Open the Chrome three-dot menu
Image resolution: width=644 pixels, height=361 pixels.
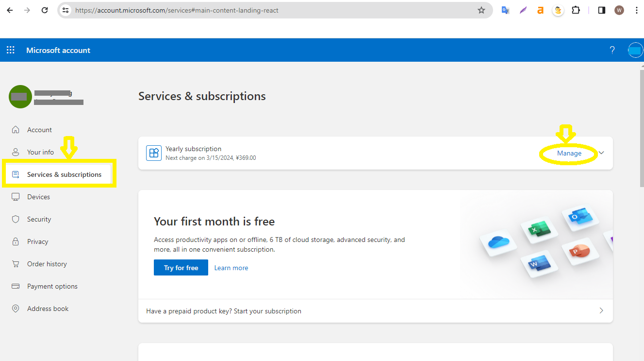coord(637,10)
